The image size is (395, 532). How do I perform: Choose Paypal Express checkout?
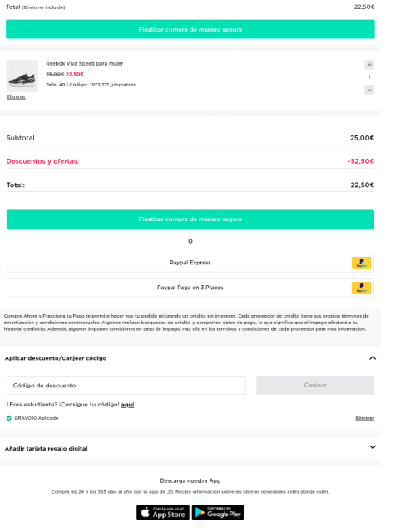(x=190, y=263)
